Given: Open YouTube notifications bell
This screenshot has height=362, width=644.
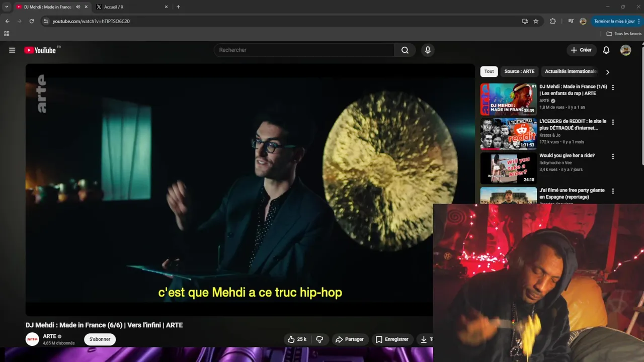Looking at the screenshot, I should [x=606, y=50].
